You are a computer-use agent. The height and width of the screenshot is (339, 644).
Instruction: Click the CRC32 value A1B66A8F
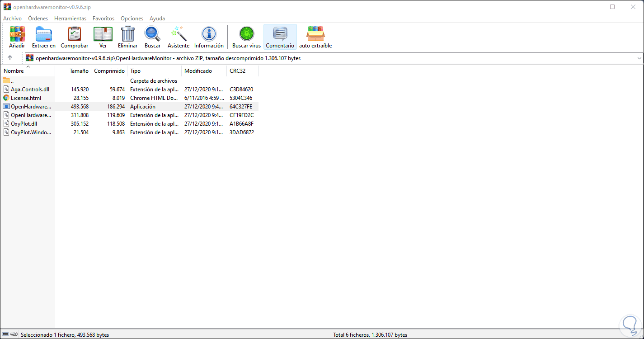point(242,124)
